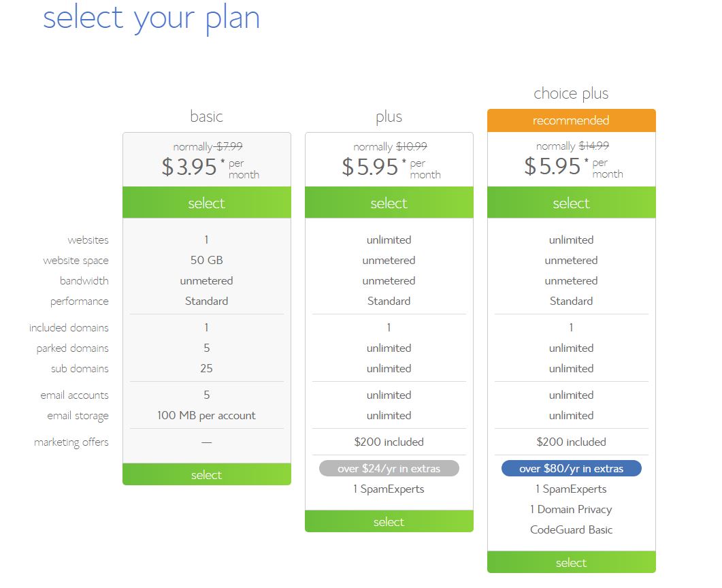Image resolution: width=722 pixels, height=588 pixels.
Task: Click the 'choice plus' plan title
Action: pyautogui.click(x=571, y=93)
